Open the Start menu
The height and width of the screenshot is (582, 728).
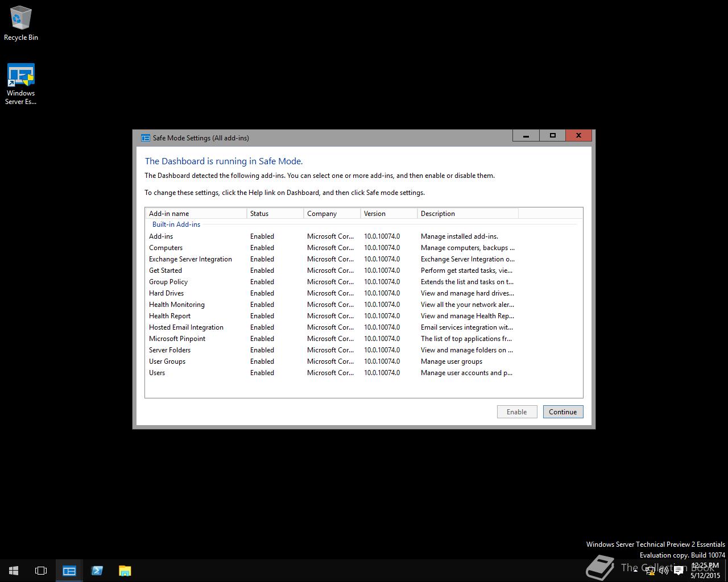pos(14,571)
